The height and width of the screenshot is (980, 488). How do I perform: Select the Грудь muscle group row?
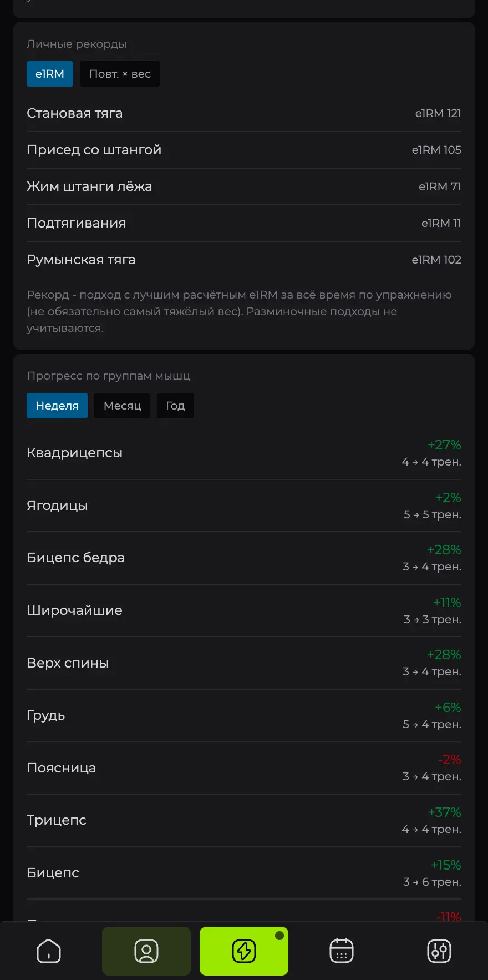coord(244,715)
